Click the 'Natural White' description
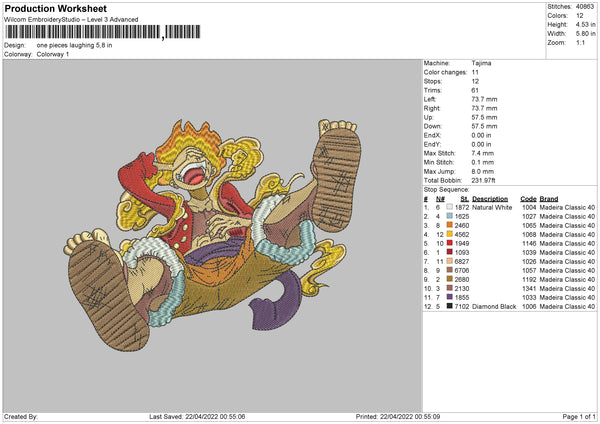Image resolution: width=600 pixels, height=424 pixels. coord(492,207)
